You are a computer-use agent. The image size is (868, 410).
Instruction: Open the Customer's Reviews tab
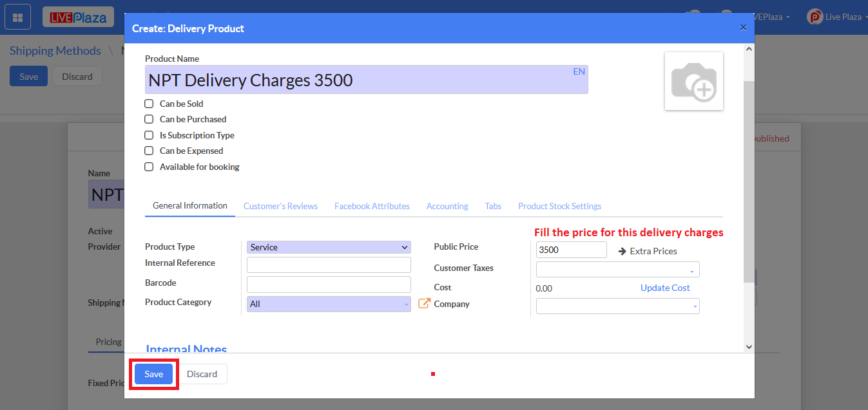(x=280, y=206)
